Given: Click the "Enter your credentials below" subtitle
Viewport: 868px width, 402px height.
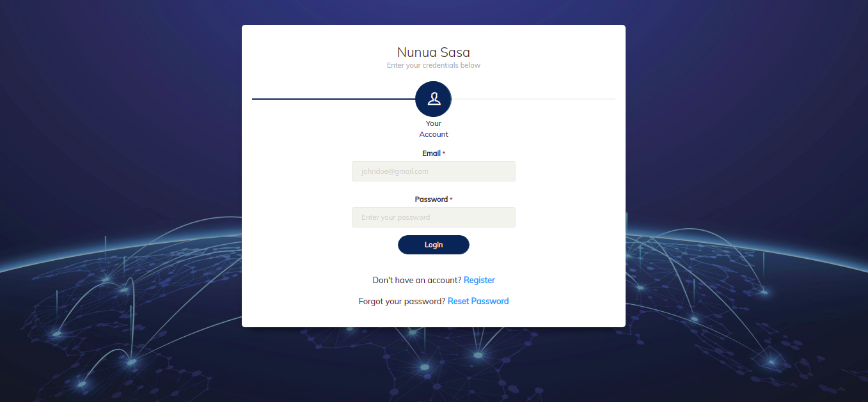Looking at the screenshot, I should coord(434,65).
